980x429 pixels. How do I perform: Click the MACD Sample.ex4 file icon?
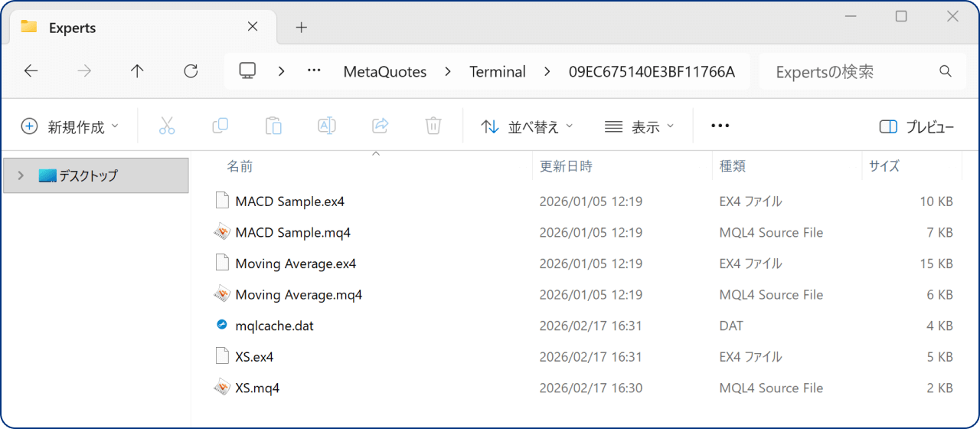[222, 201]
